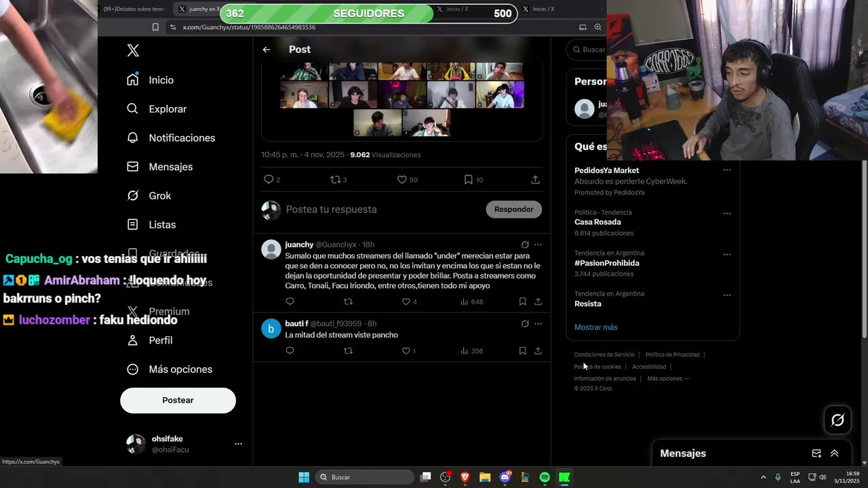Screen dimensions: 868x488
Task: Open Condiciones de Servicio link
Action: [x=604, y=354]
